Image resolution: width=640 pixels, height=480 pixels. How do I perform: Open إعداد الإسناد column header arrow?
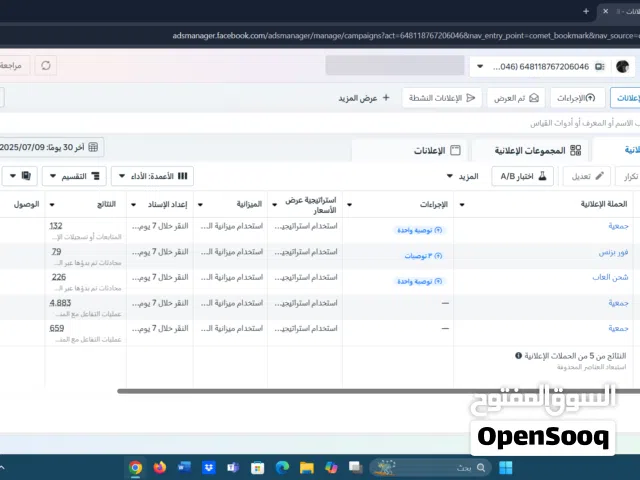[133, 204]
